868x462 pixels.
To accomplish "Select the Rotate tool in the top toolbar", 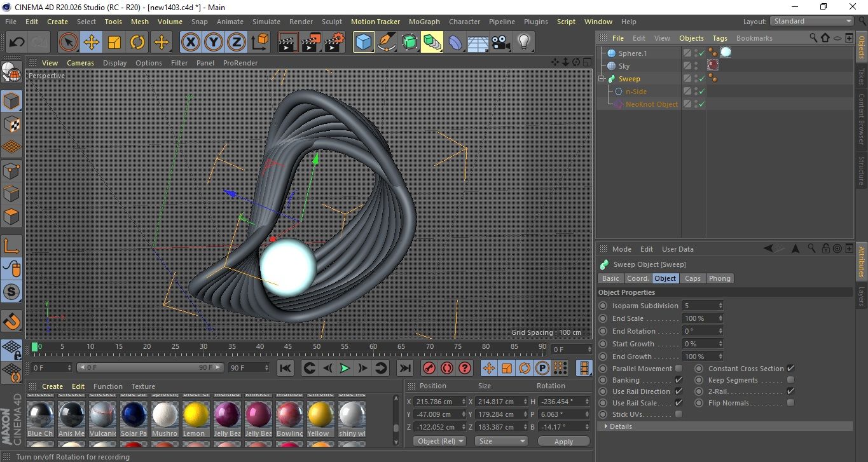I will pyautogui.click(x=137, y=43).
